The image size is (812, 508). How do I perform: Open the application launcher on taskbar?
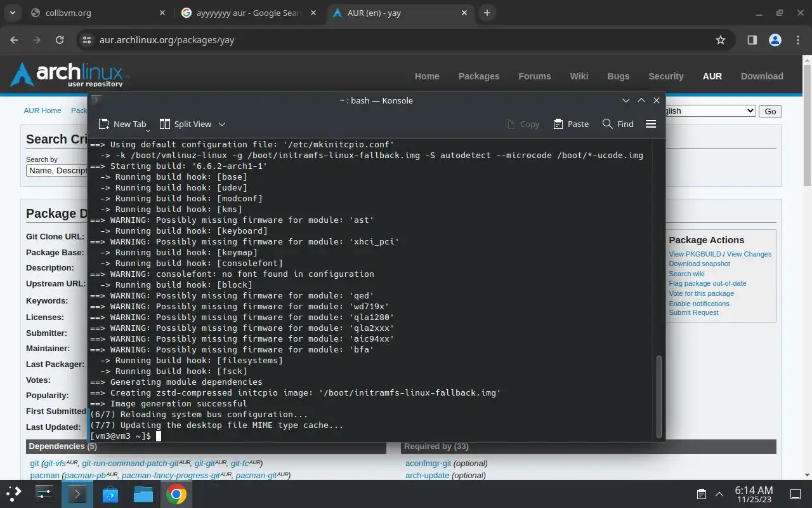[x=14, y=493]
